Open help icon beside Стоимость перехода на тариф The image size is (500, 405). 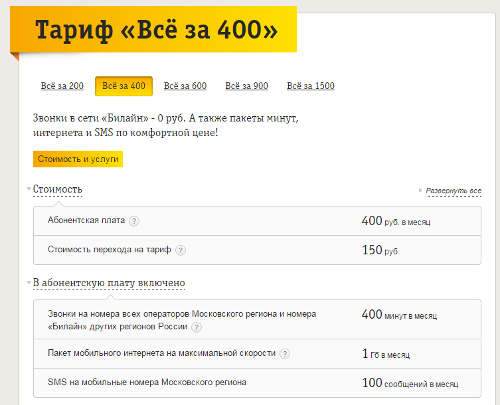180,250
